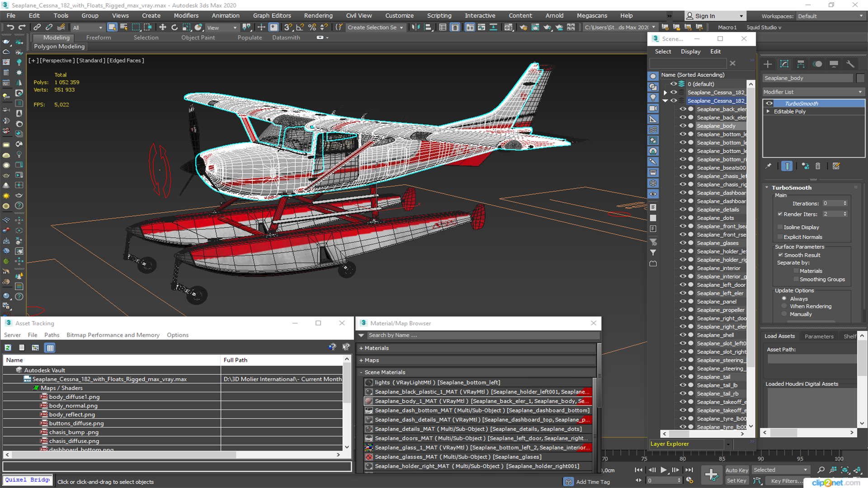Click the Undo arrow in main toolbar

(10, 27)
